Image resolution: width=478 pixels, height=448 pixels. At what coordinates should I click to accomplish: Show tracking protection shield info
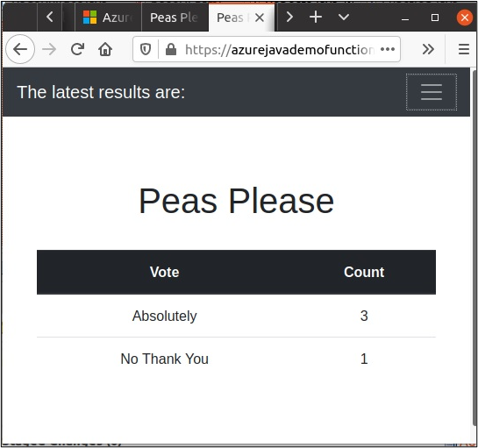[x=146, y=49]
